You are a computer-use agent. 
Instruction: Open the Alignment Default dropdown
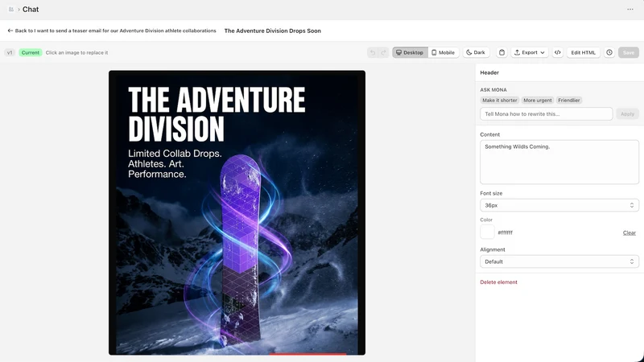(559, 261)
